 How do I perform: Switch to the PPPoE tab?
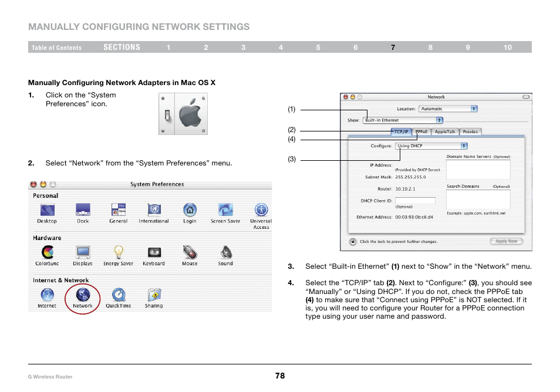pyautogui.click(x=421, y=131)
